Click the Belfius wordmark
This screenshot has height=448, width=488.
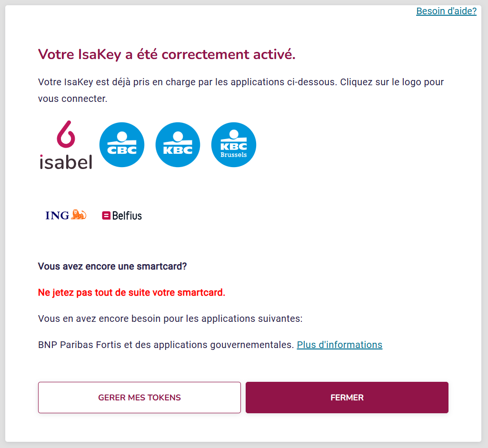pyautogui.click(x=127, y=216)
